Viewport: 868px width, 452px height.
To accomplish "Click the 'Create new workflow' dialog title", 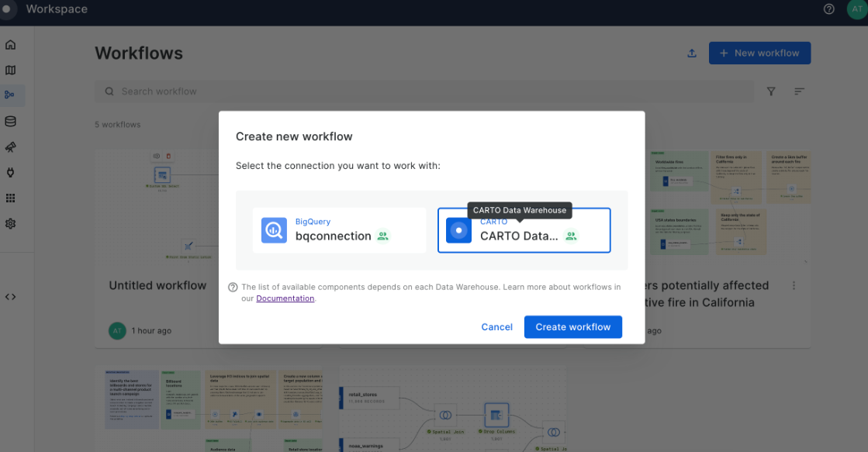I will tap(294, 136).
